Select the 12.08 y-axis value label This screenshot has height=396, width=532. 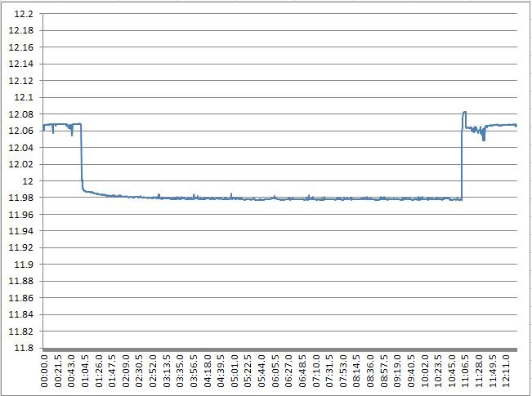pyautogui.click(x=20, y=114)
